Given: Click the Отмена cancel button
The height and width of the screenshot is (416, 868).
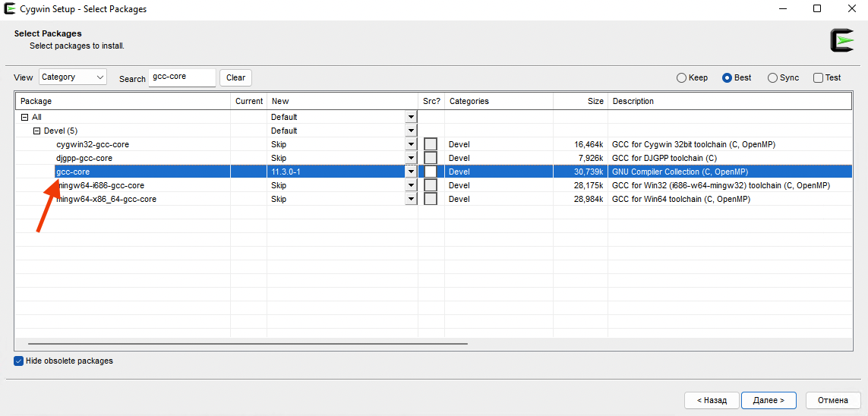Looking at the screenshot, I should [x=832, y=400].
